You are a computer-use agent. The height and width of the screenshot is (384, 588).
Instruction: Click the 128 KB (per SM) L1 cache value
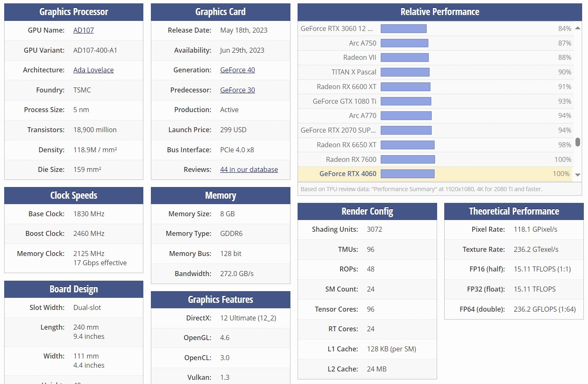point(392,349)
